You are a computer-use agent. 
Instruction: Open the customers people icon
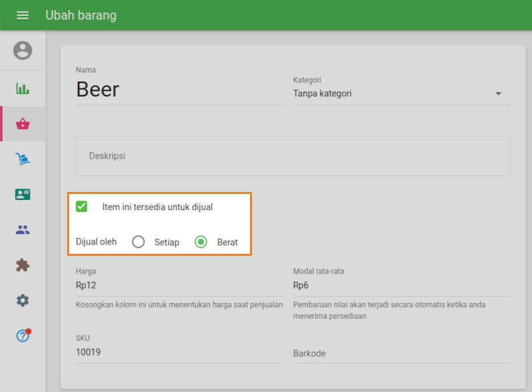pos(23,230)
